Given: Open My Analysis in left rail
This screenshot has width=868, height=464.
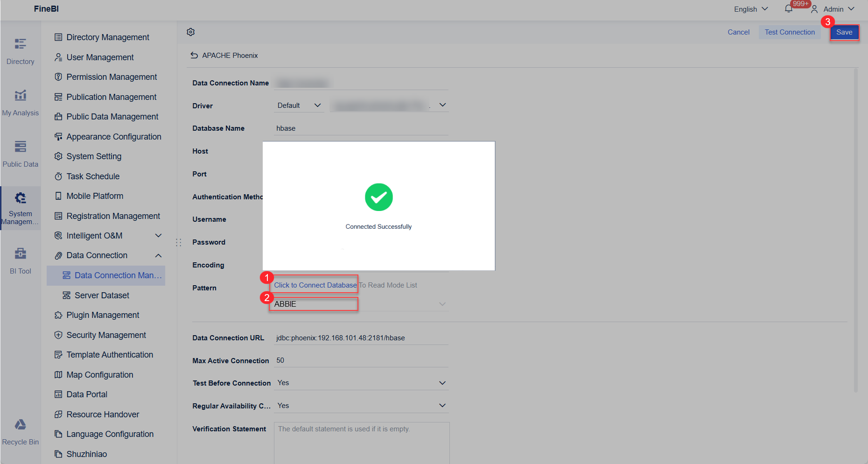Looking at the screenshot, I should pyautogui.click(x=20, y=103).
